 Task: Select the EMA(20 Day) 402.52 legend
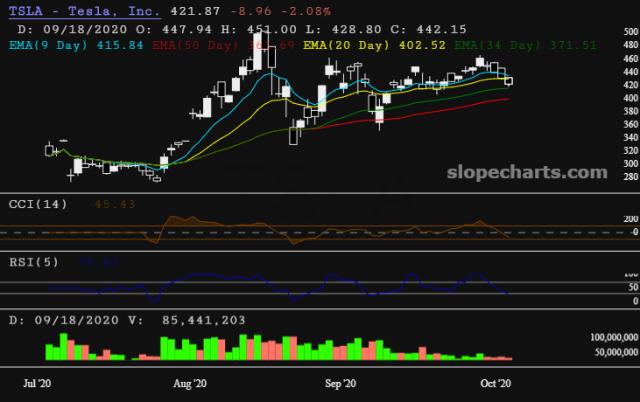point(374,45)
